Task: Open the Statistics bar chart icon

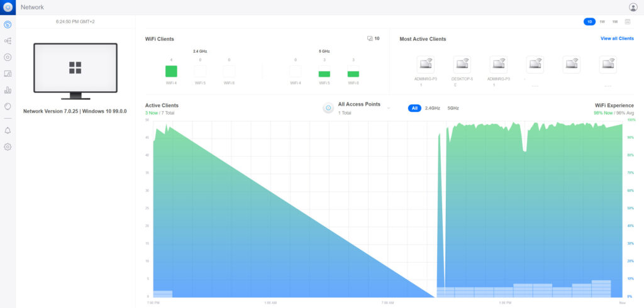Action: pyautogui.click(x=8, y=90)
